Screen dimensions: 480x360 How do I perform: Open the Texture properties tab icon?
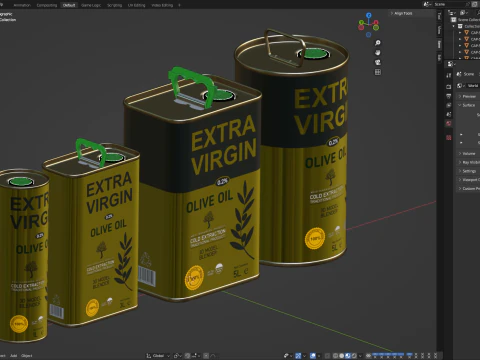(449, 137)
